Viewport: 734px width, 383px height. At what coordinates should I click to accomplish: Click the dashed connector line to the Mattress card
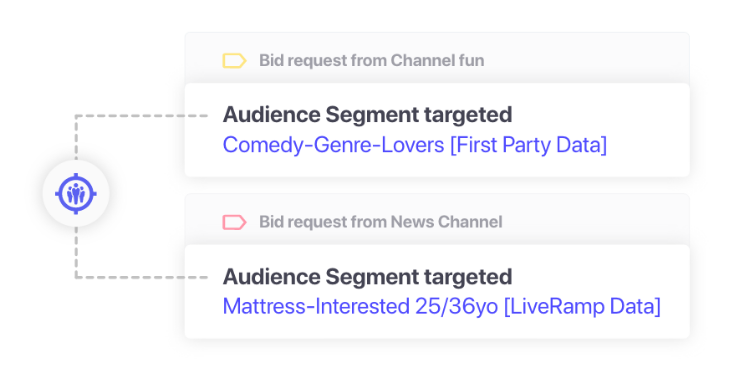point(140,277)
